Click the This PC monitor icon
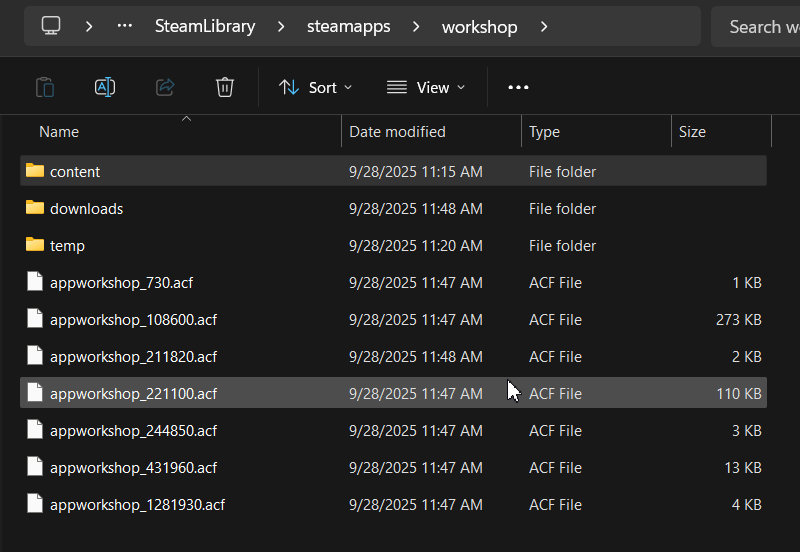800x552 pixels. pyautogui.click(x=52, y=26)
